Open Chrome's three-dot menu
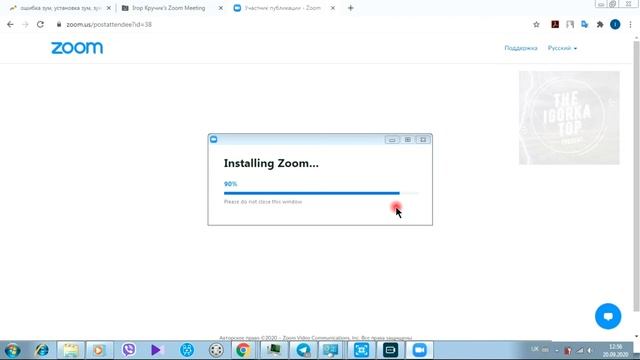Screen dimensions: 640x360 click(x=630, y=24)
